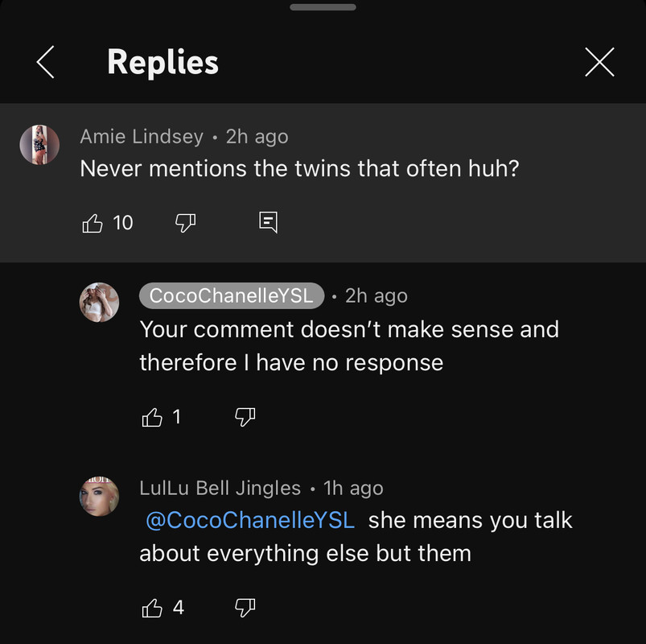Open Amie Lindsey's profile picture
The image size is (646, 644).
[x=39, y=145]
